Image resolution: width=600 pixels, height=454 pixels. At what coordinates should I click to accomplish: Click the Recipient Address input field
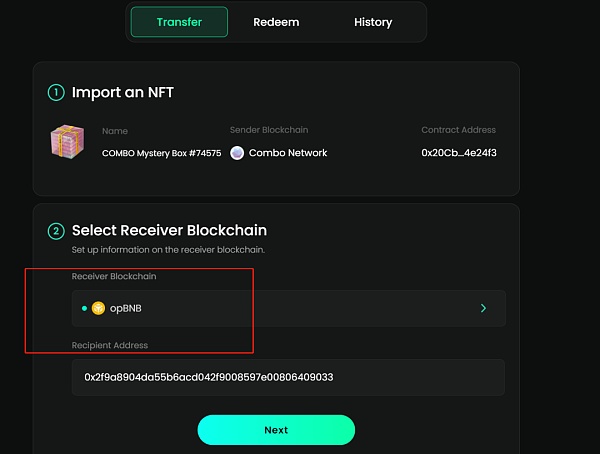click(x=288, y=377)
